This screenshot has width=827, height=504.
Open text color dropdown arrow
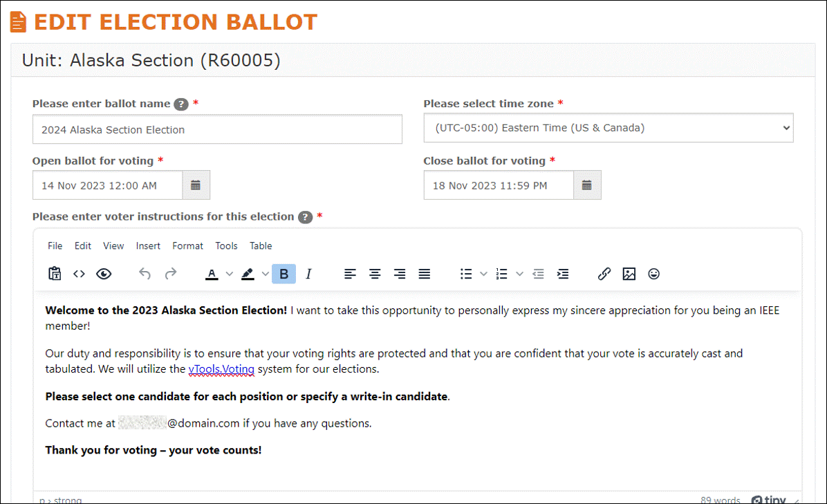click(229, 274)
